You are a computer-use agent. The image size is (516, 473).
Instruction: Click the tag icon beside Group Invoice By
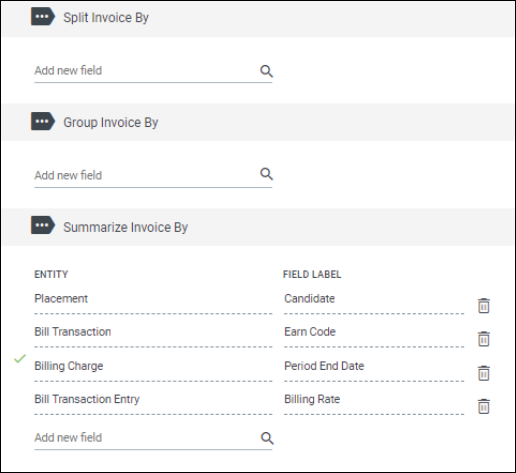[x=43, y=121]
